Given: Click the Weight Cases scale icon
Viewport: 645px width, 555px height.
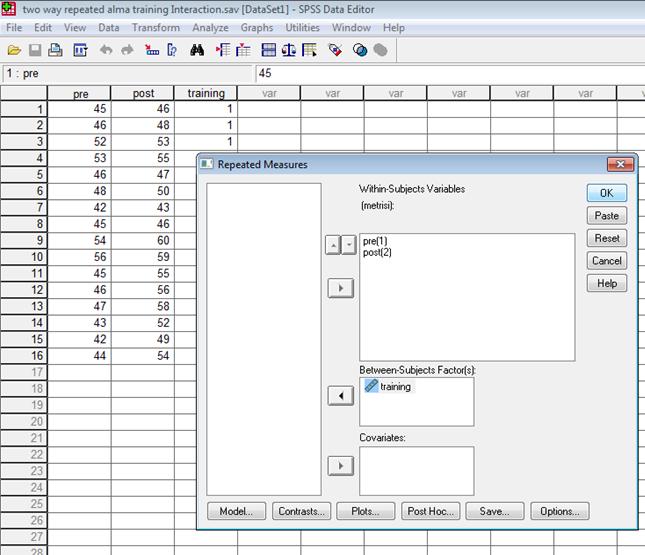Looking at the screenshot, I should coord(289,50).
